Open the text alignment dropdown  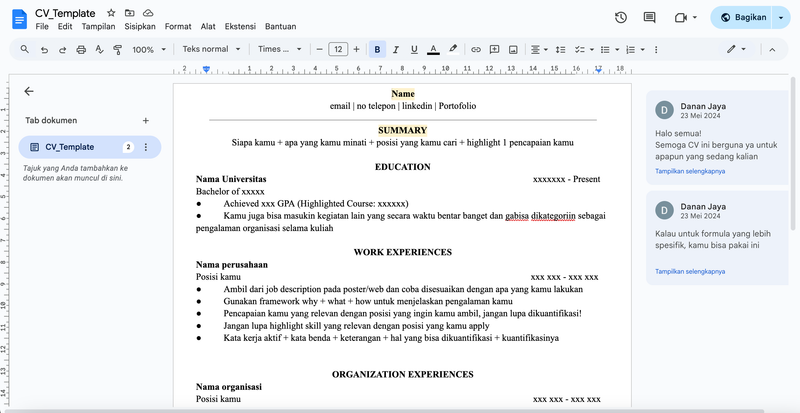(x=539, y=50)
